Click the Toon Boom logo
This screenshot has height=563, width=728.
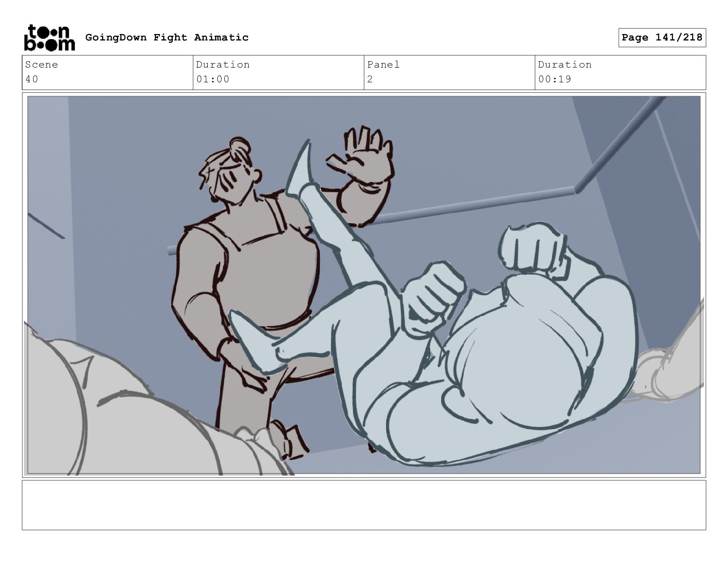click(x=49, y=38)
